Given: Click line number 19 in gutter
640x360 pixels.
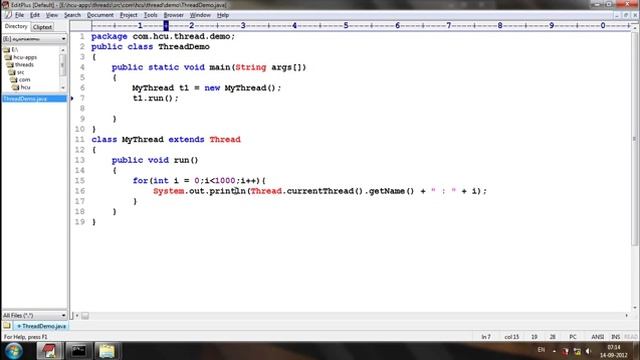Looking at the screenshot, I should point(80,222).
